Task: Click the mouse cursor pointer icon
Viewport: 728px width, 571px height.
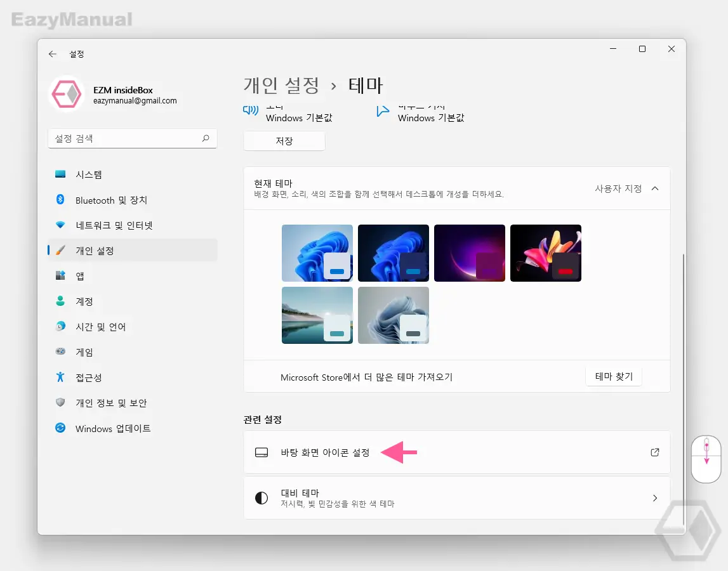Action: click(383, 111)
